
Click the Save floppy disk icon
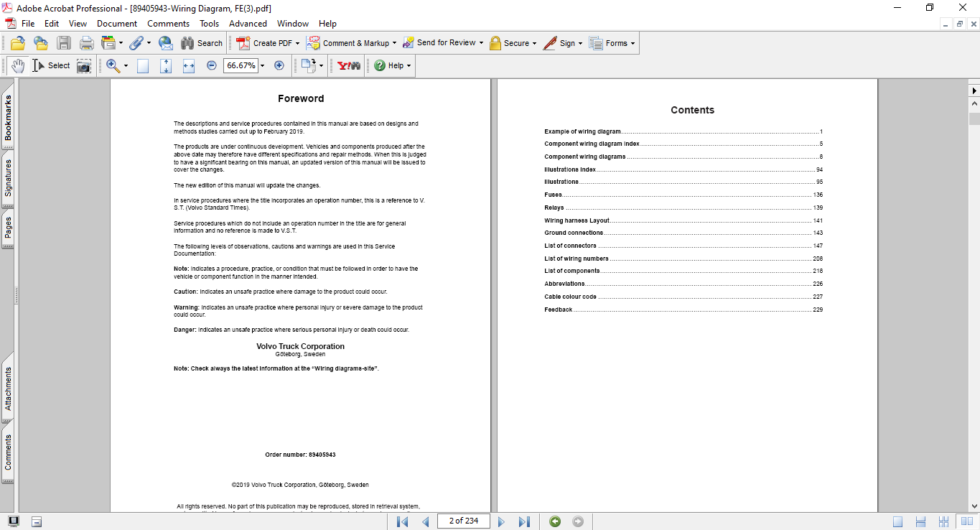(64, 43)
